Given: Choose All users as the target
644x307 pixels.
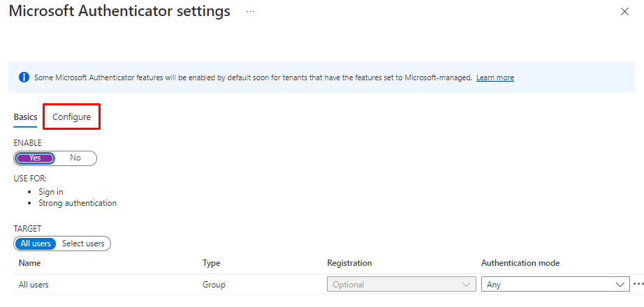Looking at the screenshot, I should [x=35, y=244].
